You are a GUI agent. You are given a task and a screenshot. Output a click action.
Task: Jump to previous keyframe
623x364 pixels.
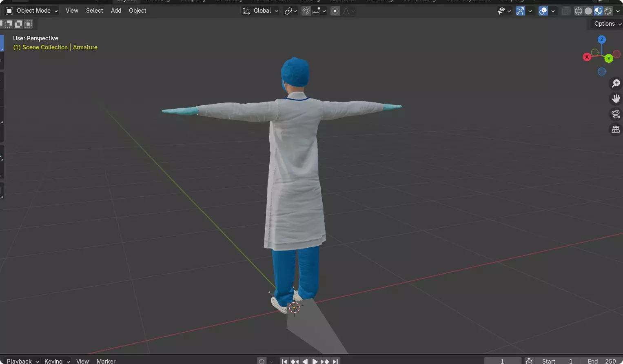pyautogui.click(x=295, y=361)
